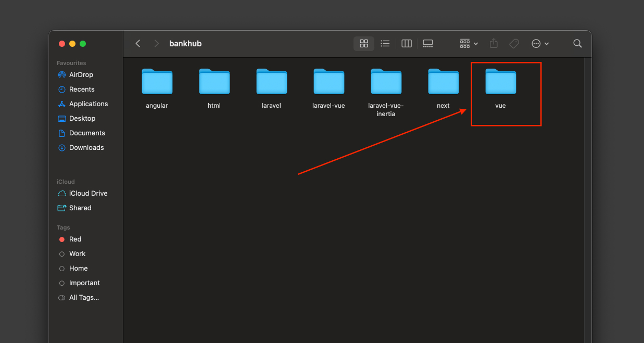This screenshot has width=644, height=343.
Task: Maximize the window with green button
Action: click(83, 44)
